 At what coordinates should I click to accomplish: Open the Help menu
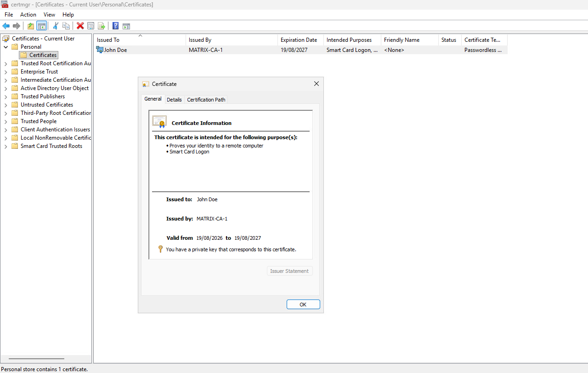(x=68, y=15)
